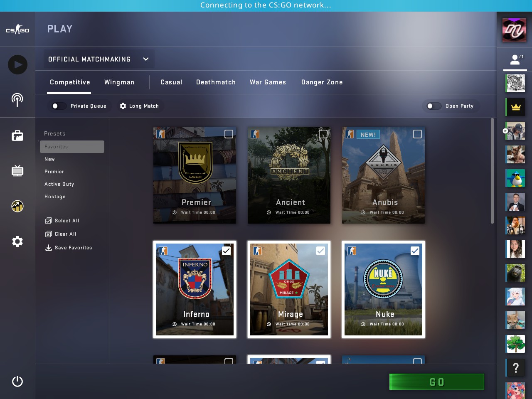Check the Anubis map checkbox

pyautogui.click(x=417, y=134)
